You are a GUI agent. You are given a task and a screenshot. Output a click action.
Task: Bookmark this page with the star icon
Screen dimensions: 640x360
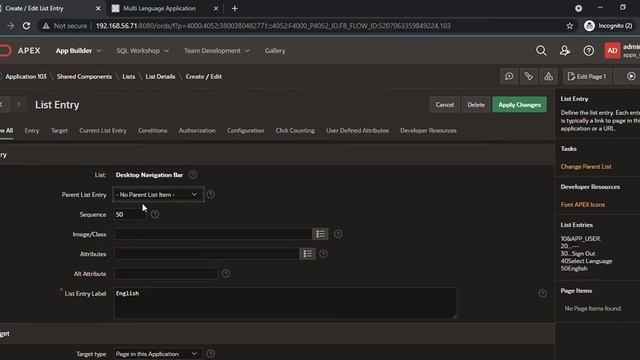[x=570, y=26]
